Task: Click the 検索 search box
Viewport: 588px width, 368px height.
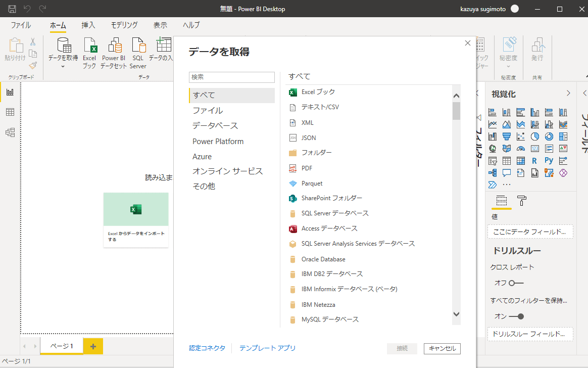Action: (x=232, y=77)
